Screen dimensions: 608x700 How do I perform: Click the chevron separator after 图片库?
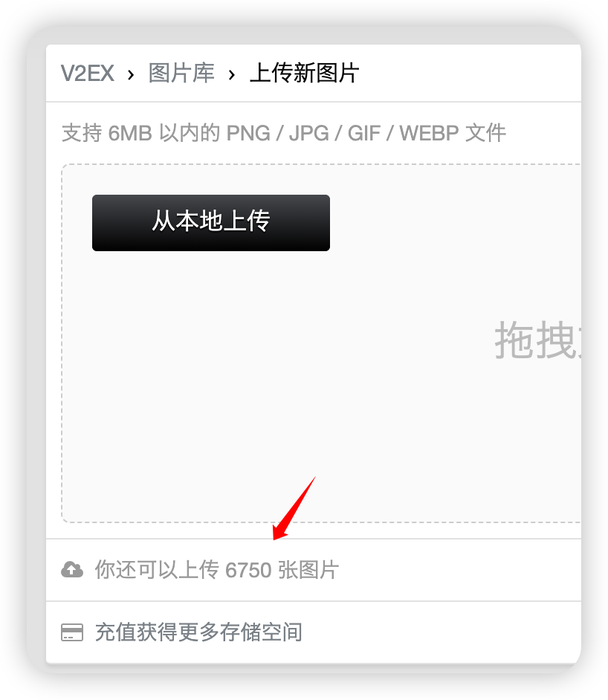[x=232, y=75]
